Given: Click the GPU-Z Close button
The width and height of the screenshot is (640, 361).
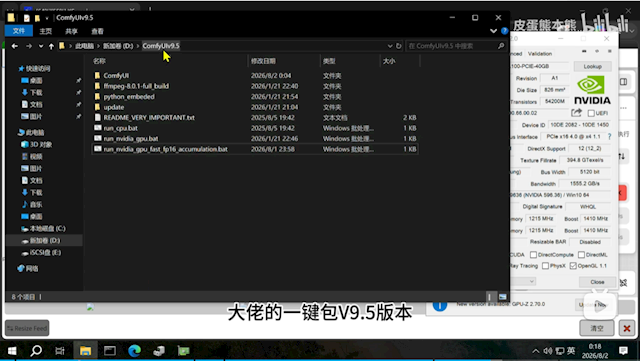Looking at the screenshot, I should (x=597, y=282).
